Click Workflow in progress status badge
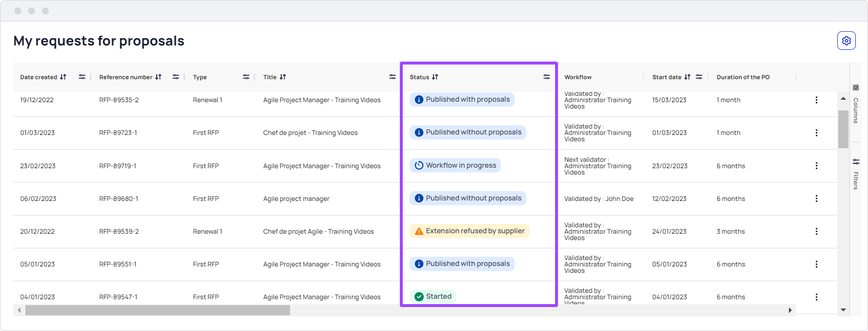 click(455, 165)
